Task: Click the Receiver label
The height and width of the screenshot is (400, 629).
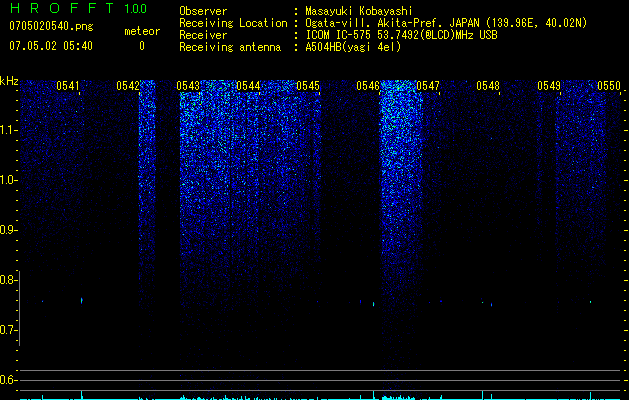Action: [203, 35]
